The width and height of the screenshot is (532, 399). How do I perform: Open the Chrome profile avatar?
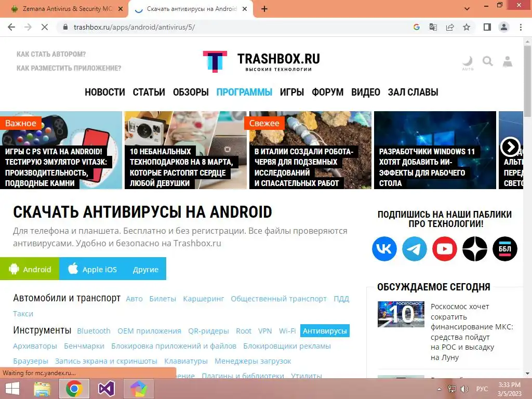tap(504, 27)
